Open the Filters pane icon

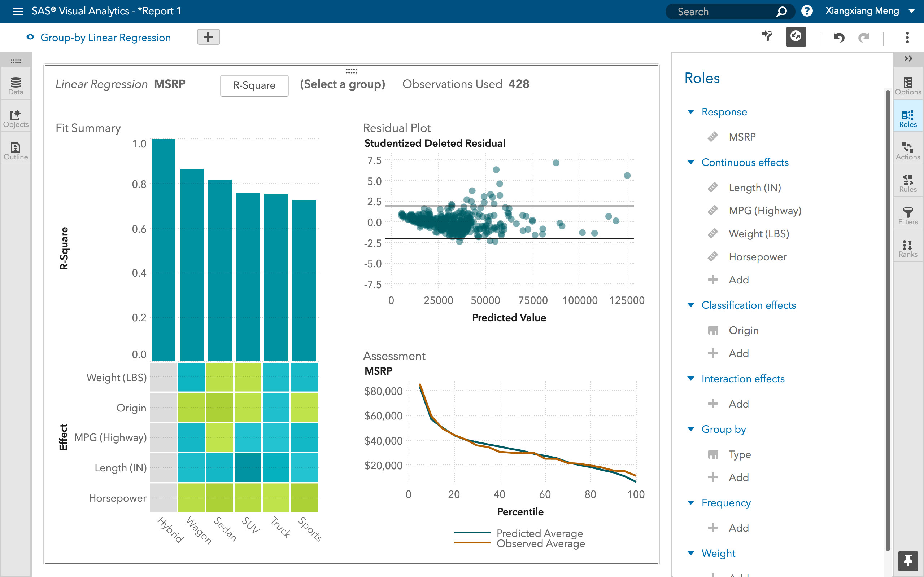coord(908,215)
